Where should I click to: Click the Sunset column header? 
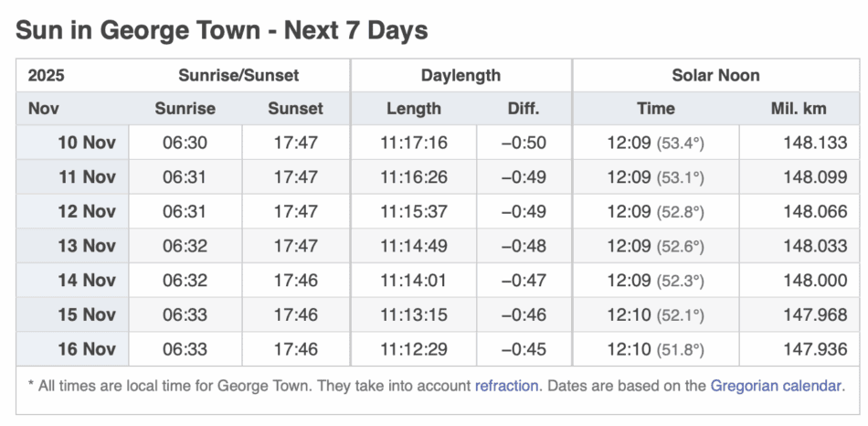point(295,109)
